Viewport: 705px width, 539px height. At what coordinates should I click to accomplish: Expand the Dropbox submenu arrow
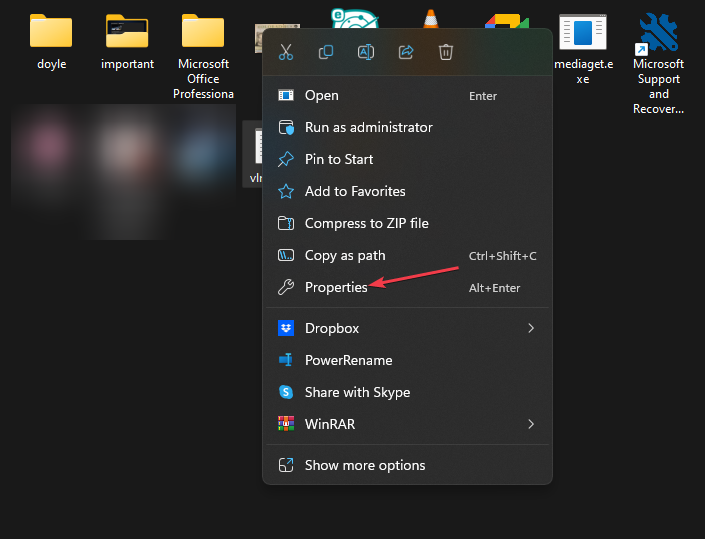[x=531, y=328]
